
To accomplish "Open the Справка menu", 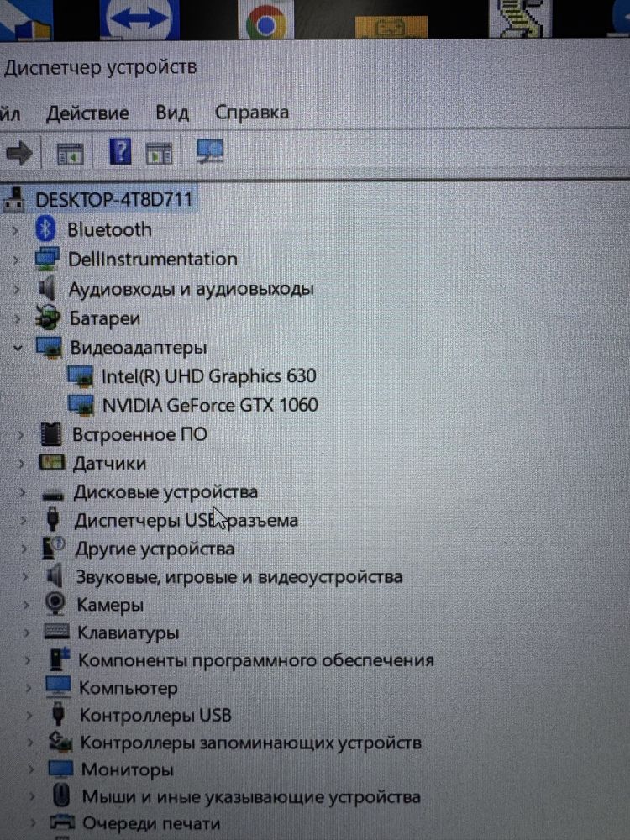I will (x=251, y=112).
